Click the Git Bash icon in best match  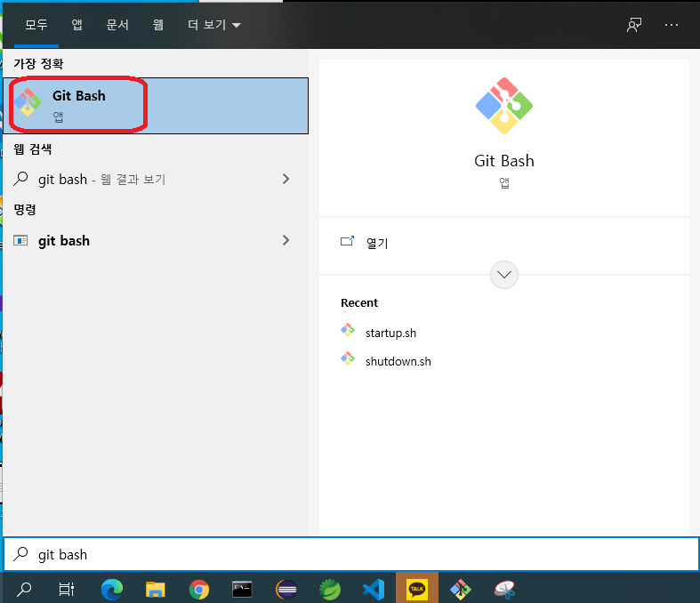pyautogui.click(x=28, y=102)
